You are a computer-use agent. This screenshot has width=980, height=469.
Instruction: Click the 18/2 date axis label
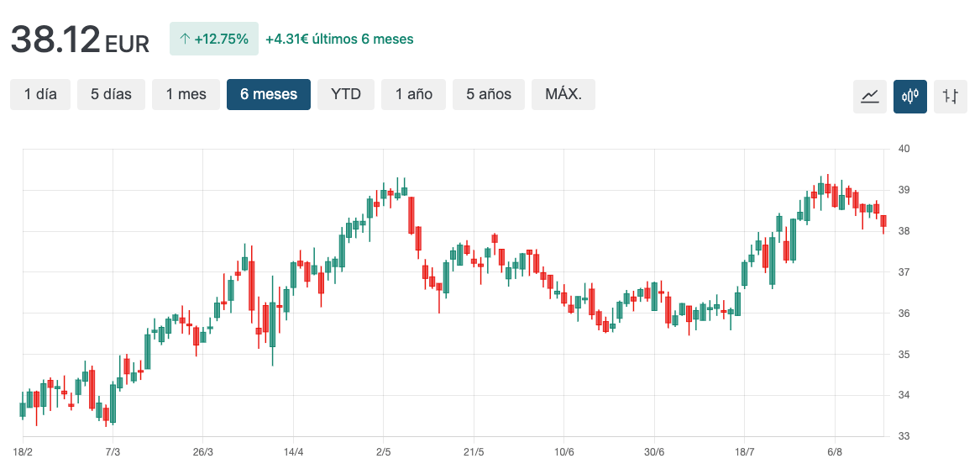(x=23, y=452)
